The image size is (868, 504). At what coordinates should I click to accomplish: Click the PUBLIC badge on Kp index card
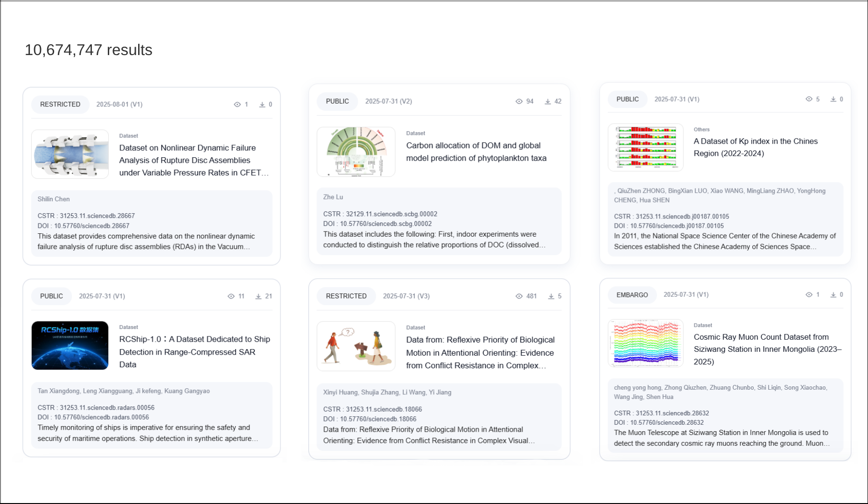627,99
